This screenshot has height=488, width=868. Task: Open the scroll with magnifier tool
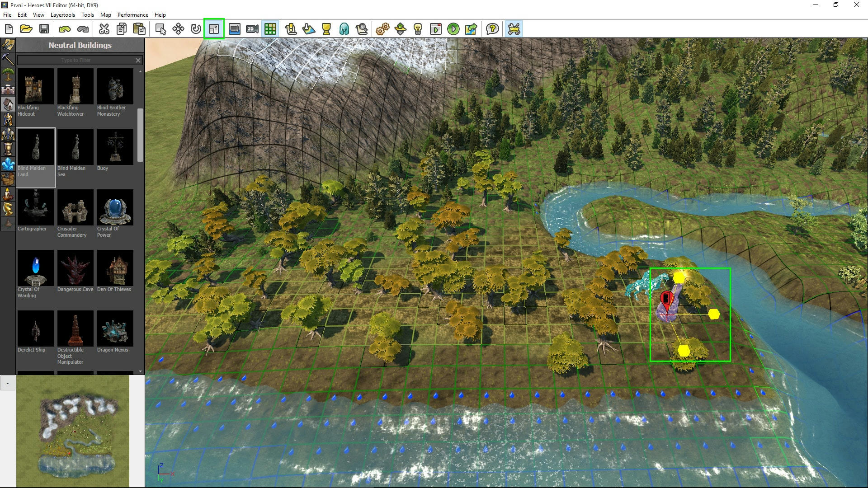(x=362, y=29)
